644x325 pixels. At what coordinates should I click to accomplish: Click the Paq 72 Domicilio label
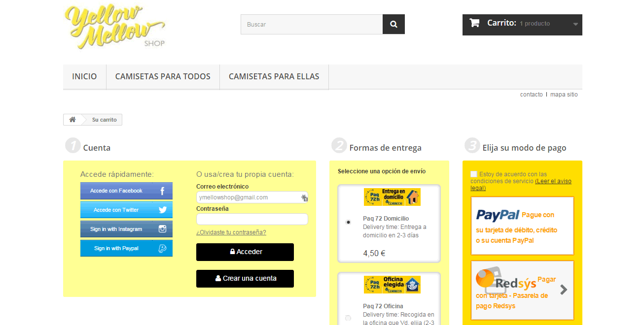[x=386, y=219]
